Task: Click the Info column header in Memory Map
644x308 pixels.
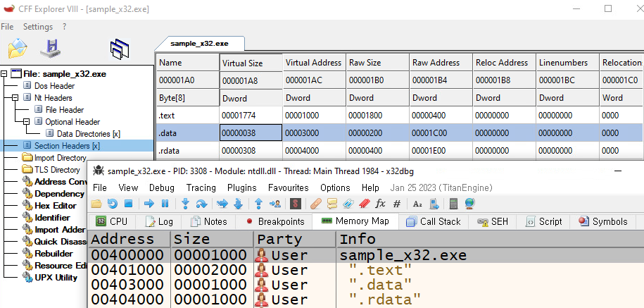Action: coord(490,239)
